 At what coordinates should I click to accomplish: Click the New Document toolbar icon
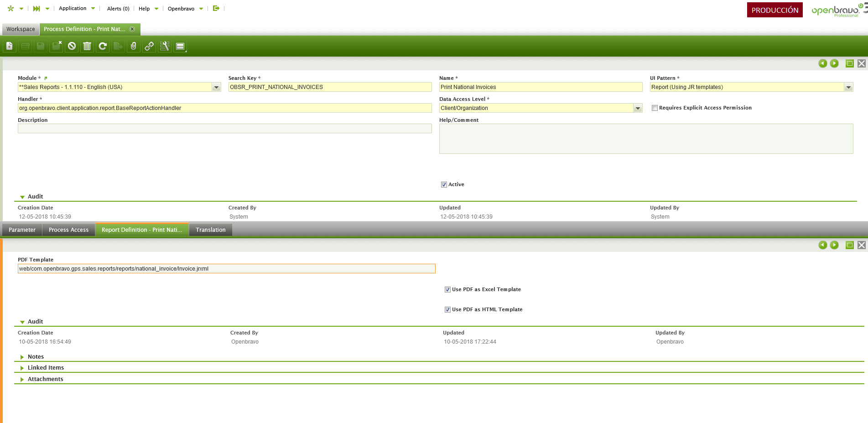click(x=10, y=46)
